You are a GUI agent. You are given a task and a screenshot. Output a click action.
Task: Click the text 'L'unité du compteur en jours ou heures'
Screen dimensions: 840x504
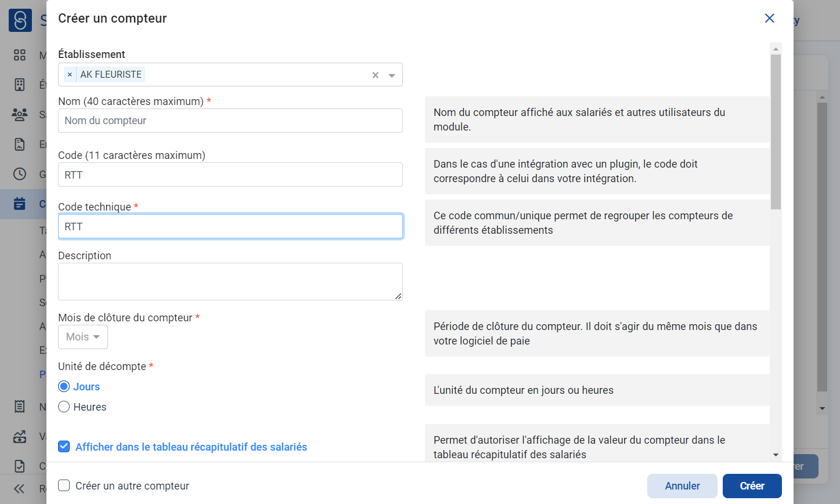(x=524, y=390)
